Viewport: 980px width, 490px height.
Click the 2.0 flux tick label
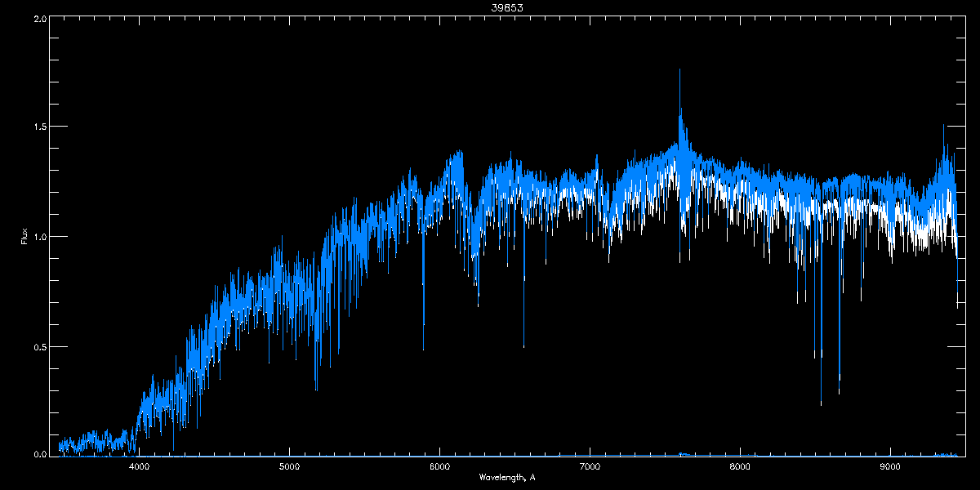38,19
